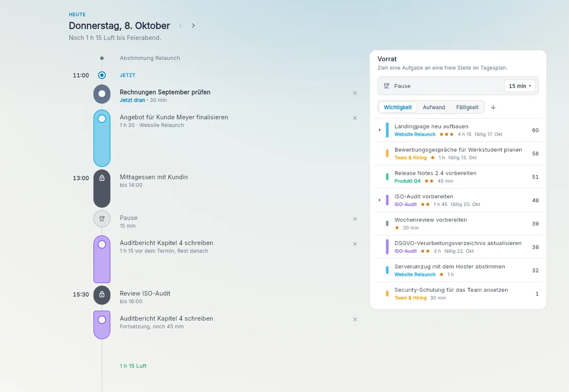The image size is (569, 392).
Task: Expand Landingpage neu aufbauen subtasks
Action: click(380, 130)
